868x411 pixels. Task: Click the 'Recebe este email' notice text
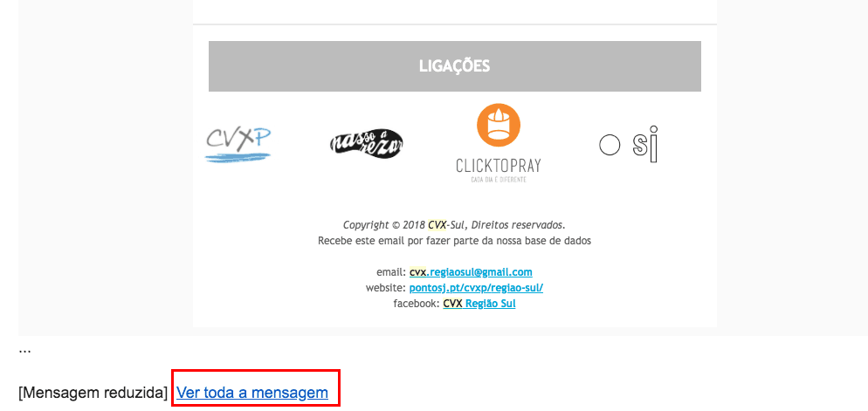[x=454, y=241]
